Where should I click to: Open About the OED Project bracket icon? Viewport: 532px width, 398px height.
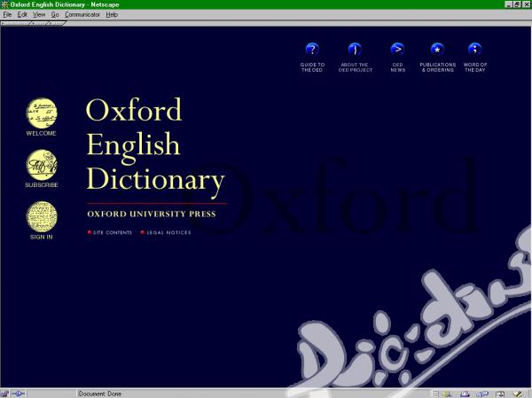pos(355,50)
